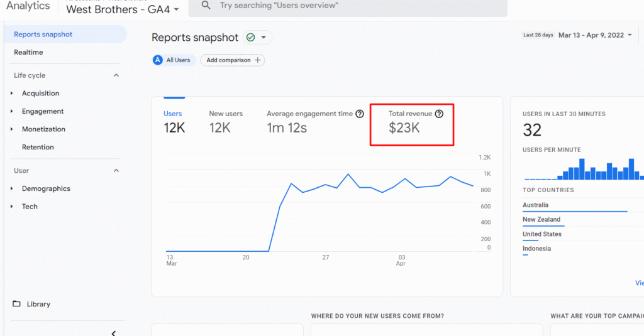Select the Users metric tab
Screen dimensions: 644x336
tap(174, 122)
